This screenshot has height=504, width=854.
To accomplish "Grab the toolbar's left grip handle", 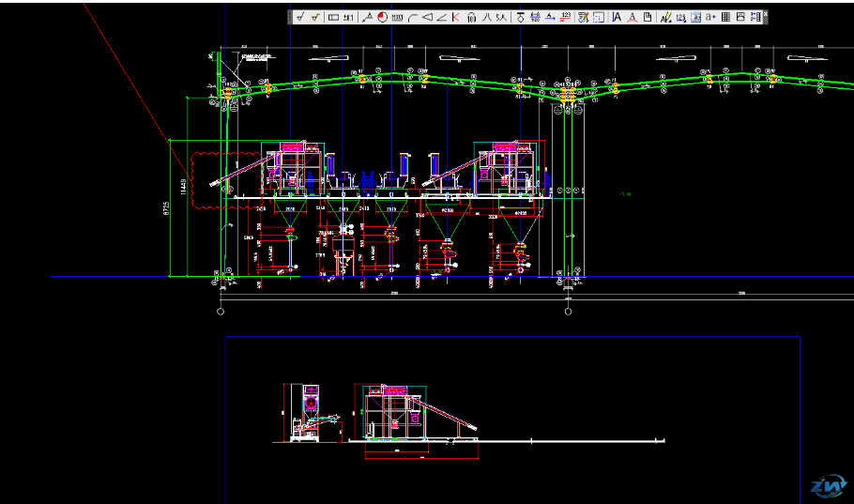I will [289, 17].
